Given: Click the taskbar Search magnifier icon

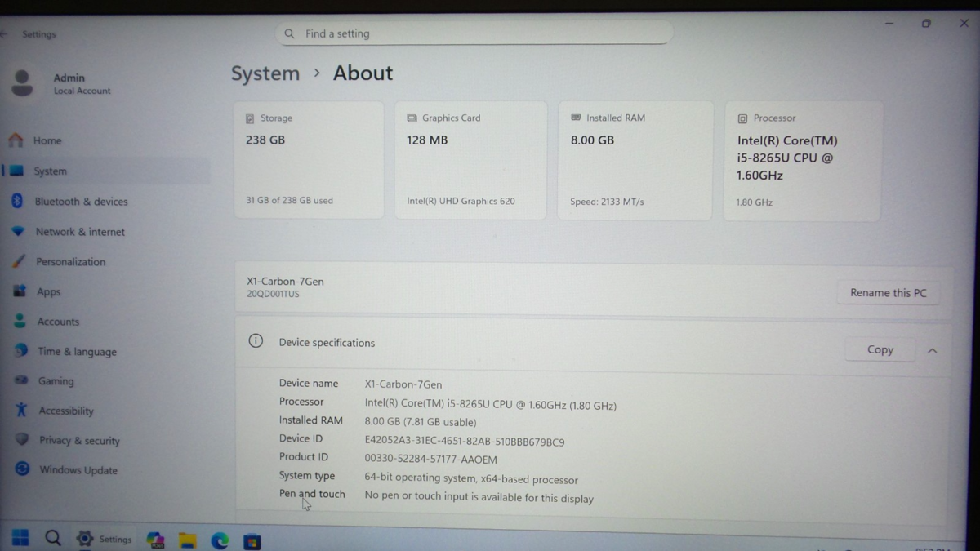Looking at the screenshot, I should point(53,538).
